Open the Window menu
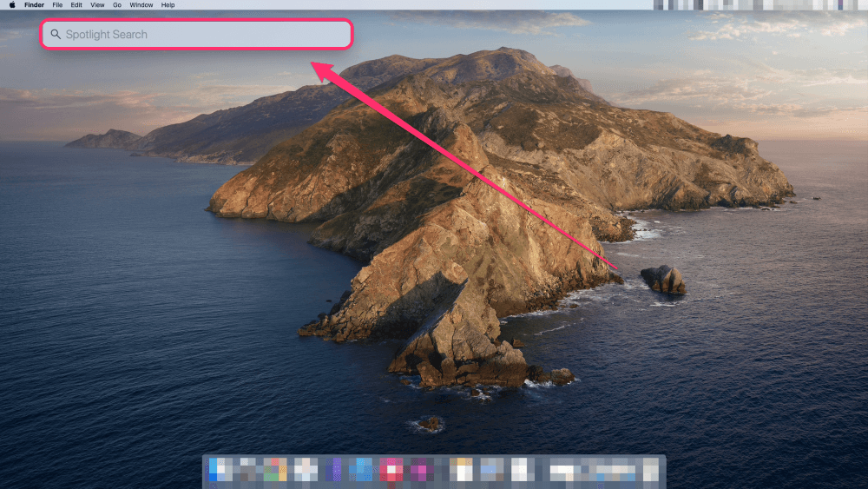868x489 pixels. [141, 5]
